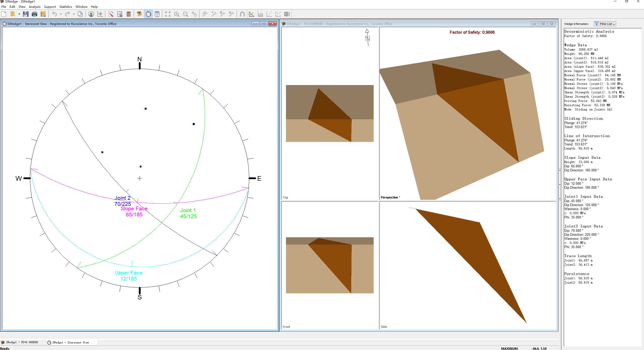Expand the Redo history dropdown arrow

[74, 14]
